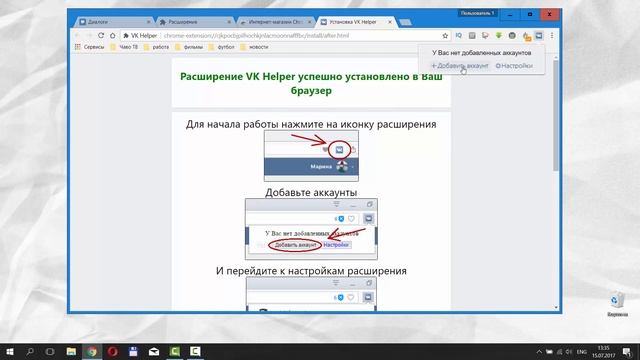Reload the page

tap(101, 36)
